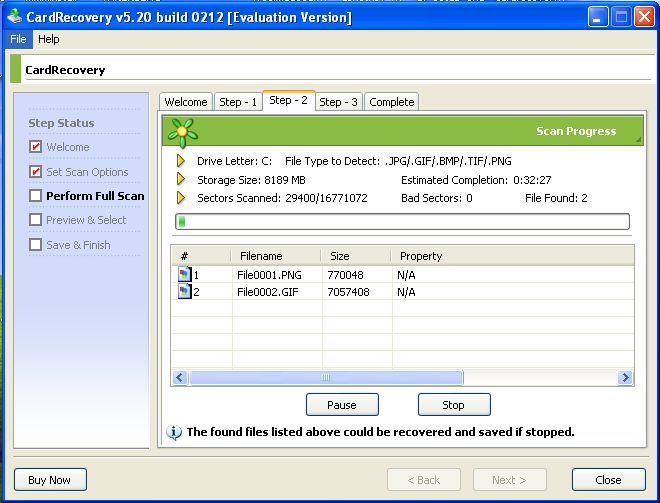Click the size value 7057408

click(349, 292)
